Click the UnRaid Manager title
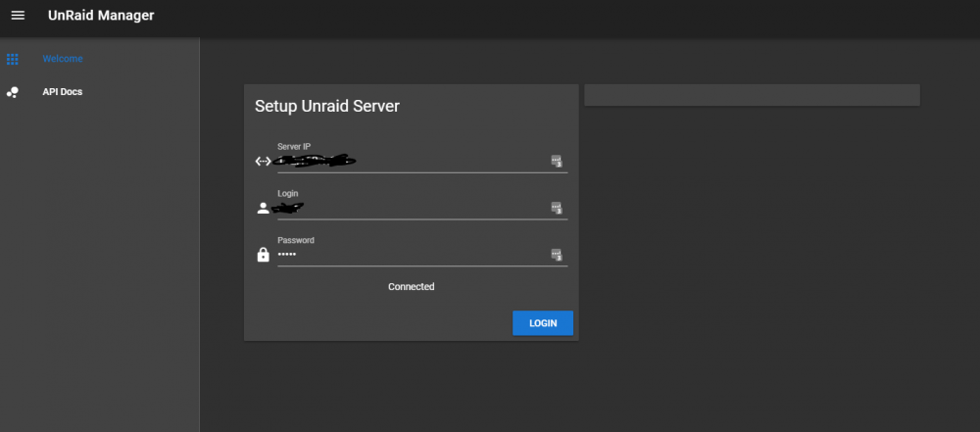This screenshot has height=432, width=980. 101,16
